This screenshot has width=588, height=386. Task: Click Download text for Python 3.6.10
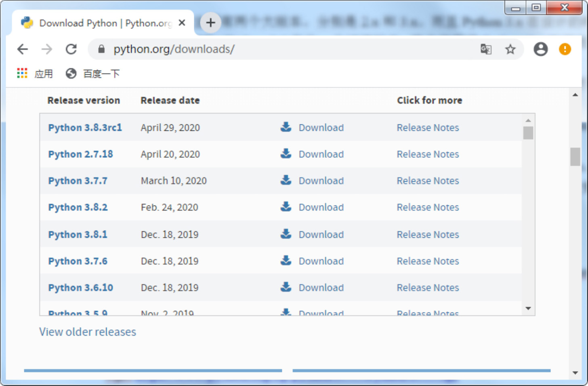(x=321, y=288)
